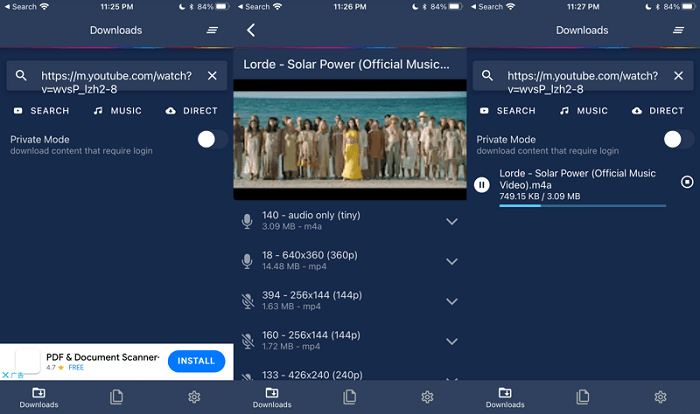This screenshot has width=700, height=414.
Task: Open the Downloads tab in the middle screen
Action: [272, 397]
